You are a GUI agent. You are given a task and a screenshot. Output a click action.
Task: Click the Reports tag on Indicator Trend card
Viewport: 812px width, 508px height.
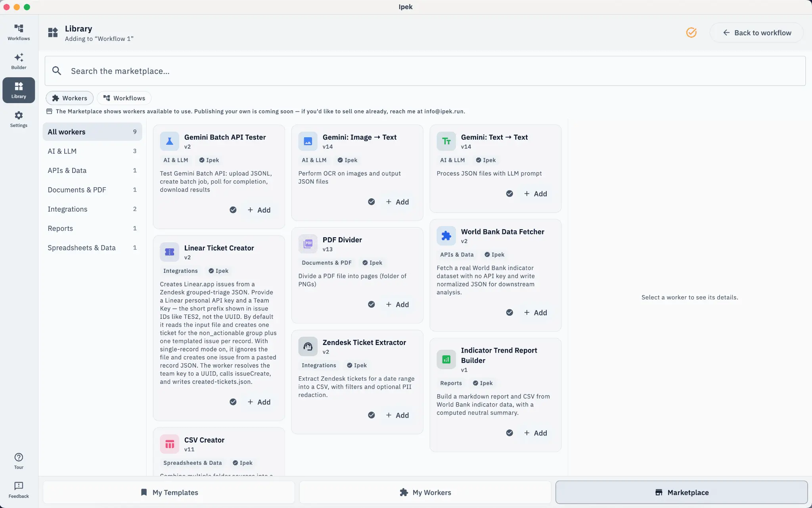[451, 383]
